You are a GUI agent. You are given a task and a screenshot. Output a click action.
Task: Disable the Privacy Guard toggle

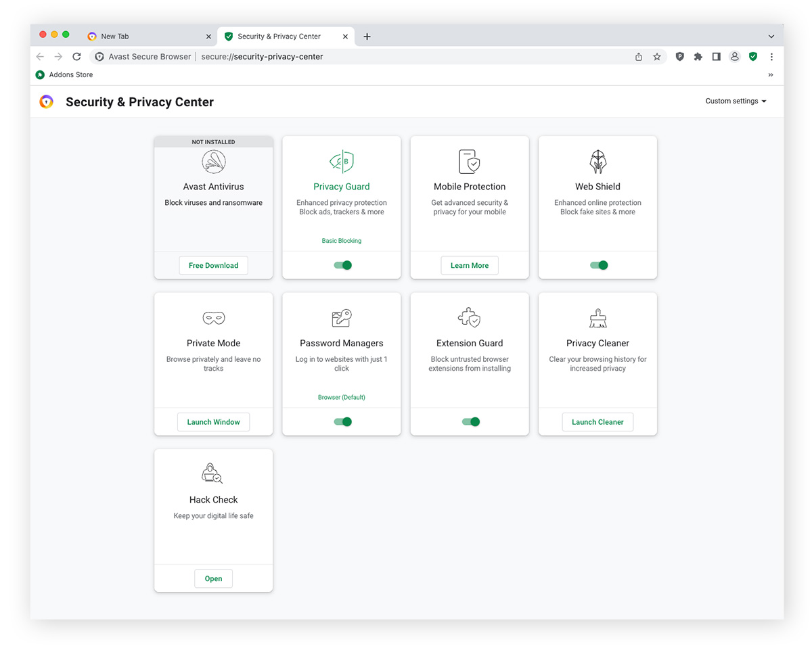(x=342, y=265)
